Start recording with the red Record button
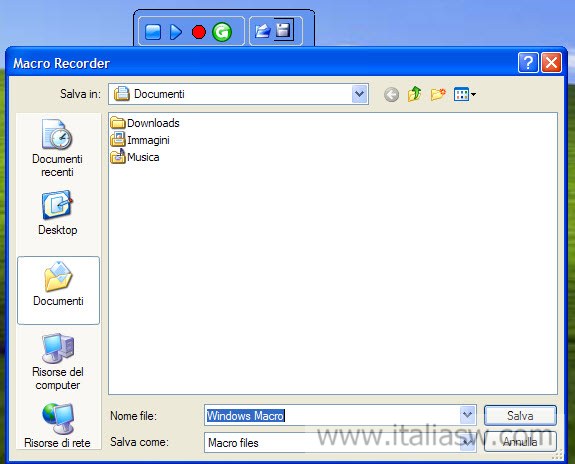Screen dimensions: 575x464 [199, 32]
